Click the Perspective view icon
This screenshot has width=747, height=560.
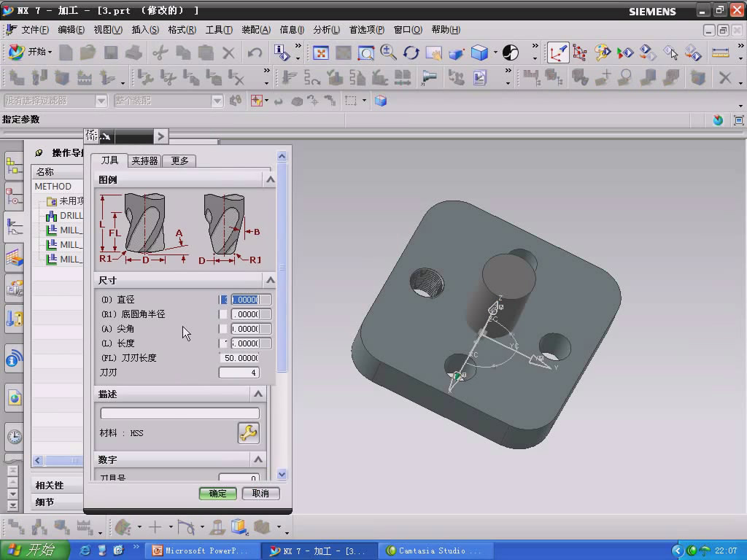tap(457, 52)
